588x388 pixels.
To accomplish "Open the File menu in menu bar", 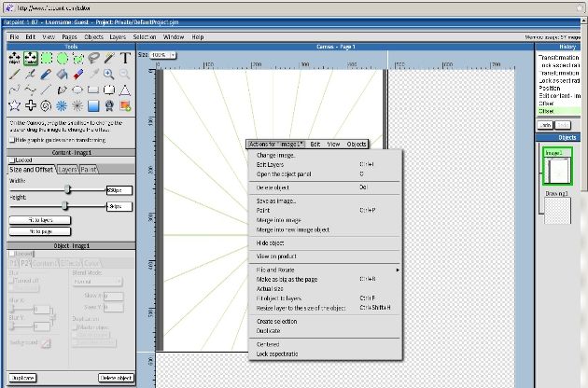I will coord(14,36).
